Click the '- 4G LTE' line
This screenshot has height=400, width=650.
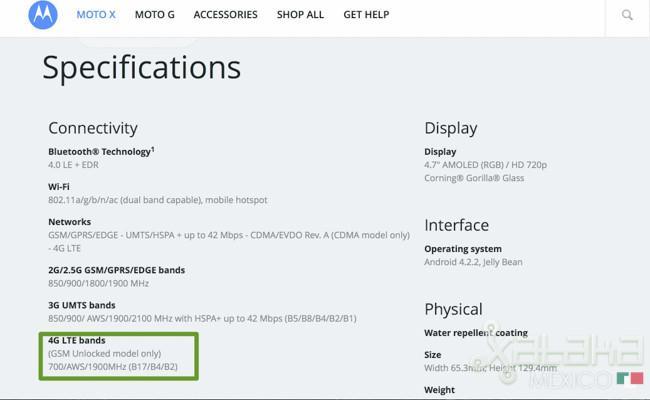[65, 248]
